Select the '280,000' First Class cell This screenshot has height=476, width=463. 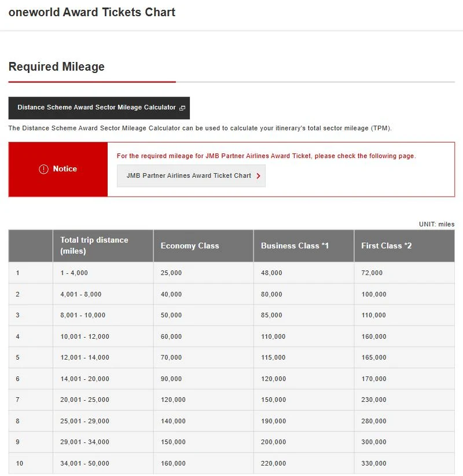(x=405, y=421)
